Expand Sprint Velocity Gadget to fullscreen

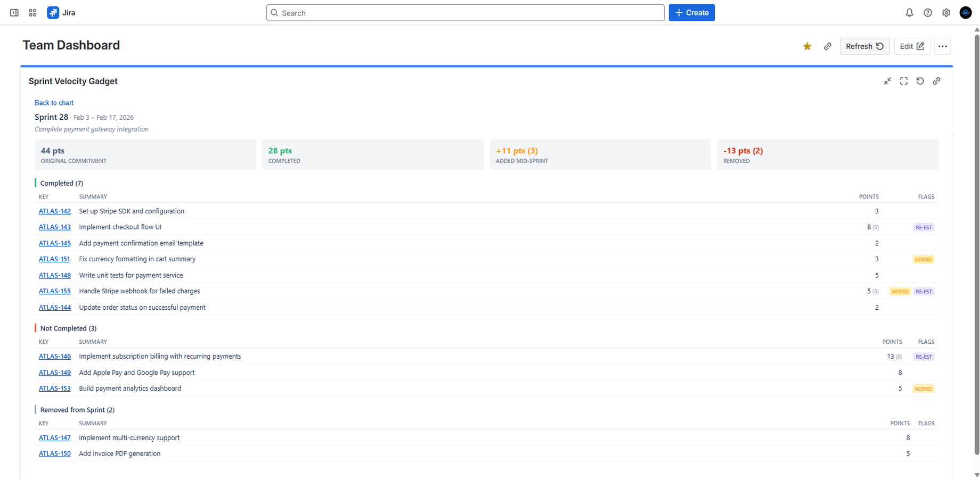coord(904,81)
